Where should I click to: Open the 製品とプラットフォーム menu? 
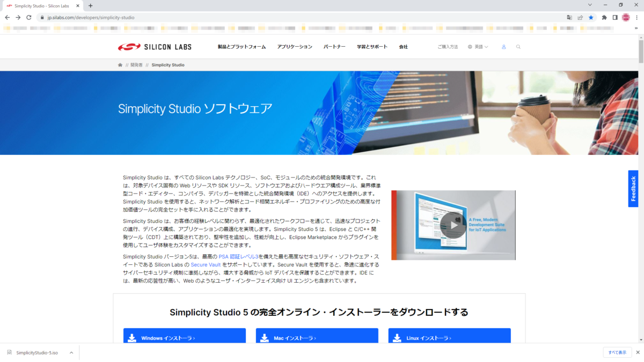241,47
